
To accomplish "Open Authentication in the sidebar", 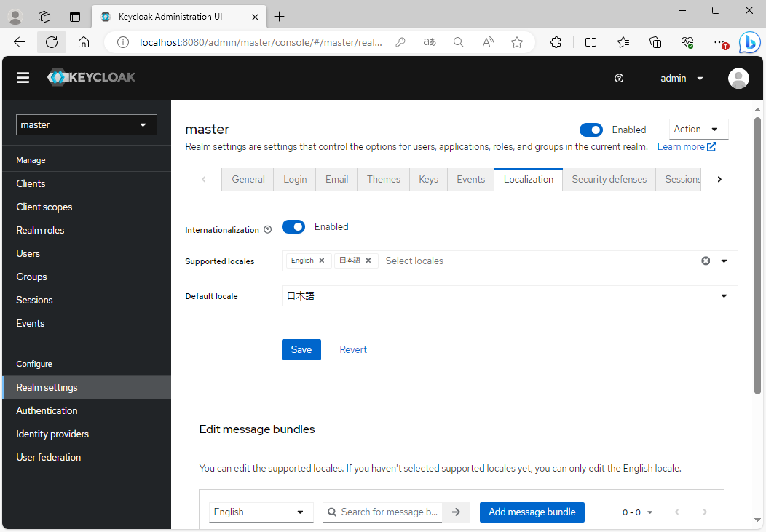I will [x=87, y=411].
